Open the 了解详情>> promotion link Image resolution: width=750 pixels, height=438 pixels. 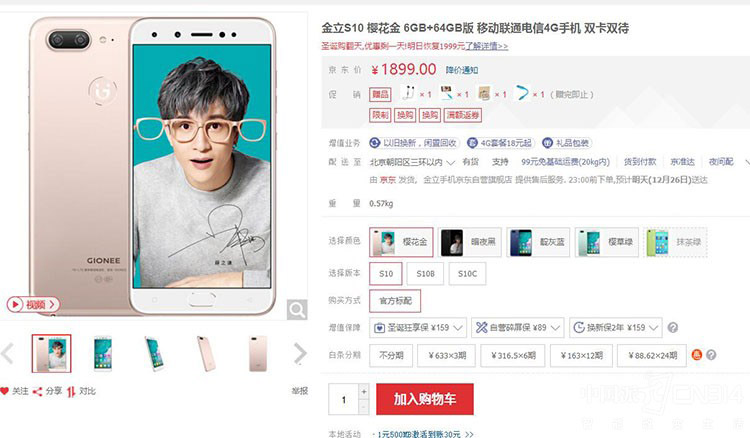pyautogui.click(x=486, y=46)
